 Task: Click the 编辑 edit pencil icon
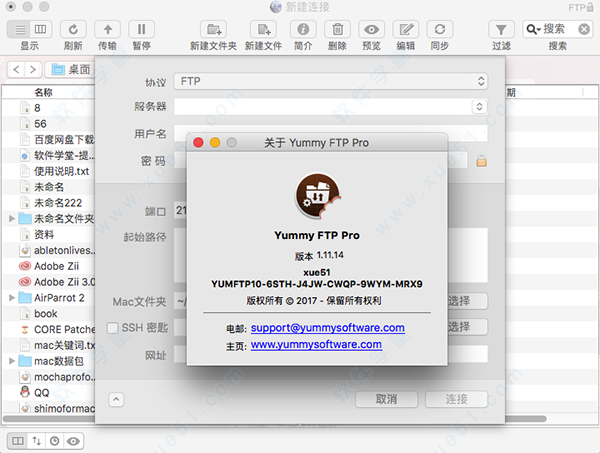406,29
